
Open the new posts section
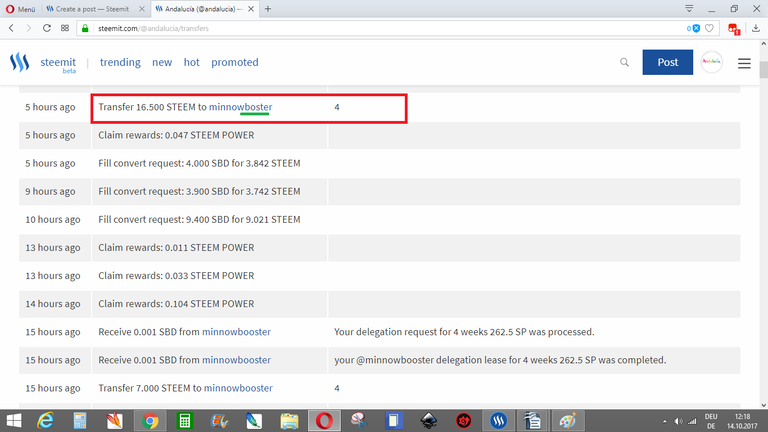click(162, 62)
